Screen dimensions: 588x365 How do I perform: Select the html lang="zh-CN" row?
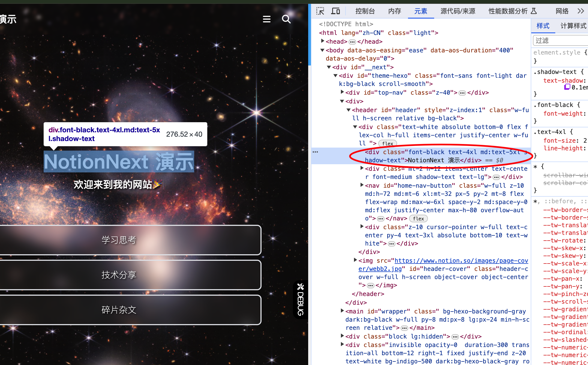379,33
